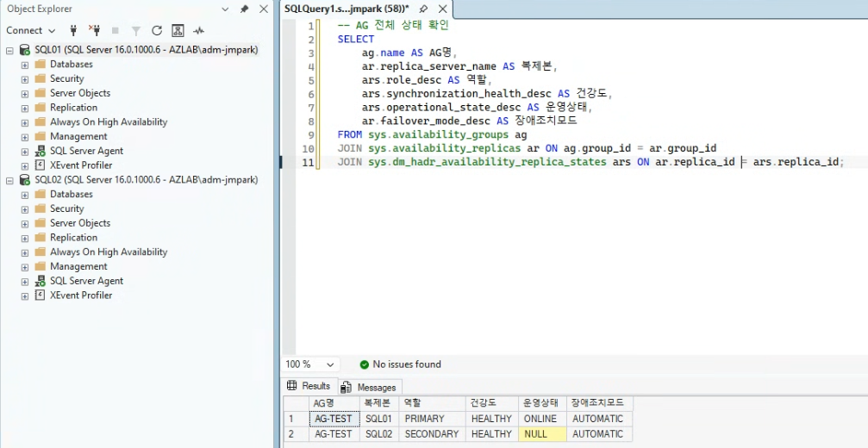
Task: Expand Databases under SQL02
Action: pos(25,195)
